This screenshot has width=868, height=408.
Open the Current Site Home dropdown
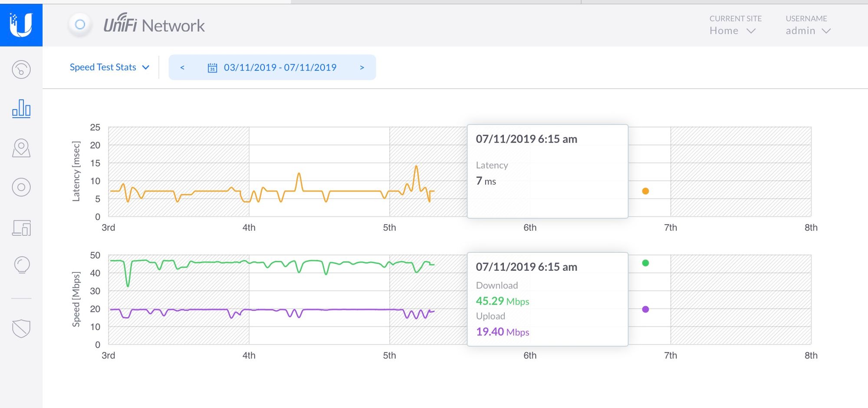732,31
